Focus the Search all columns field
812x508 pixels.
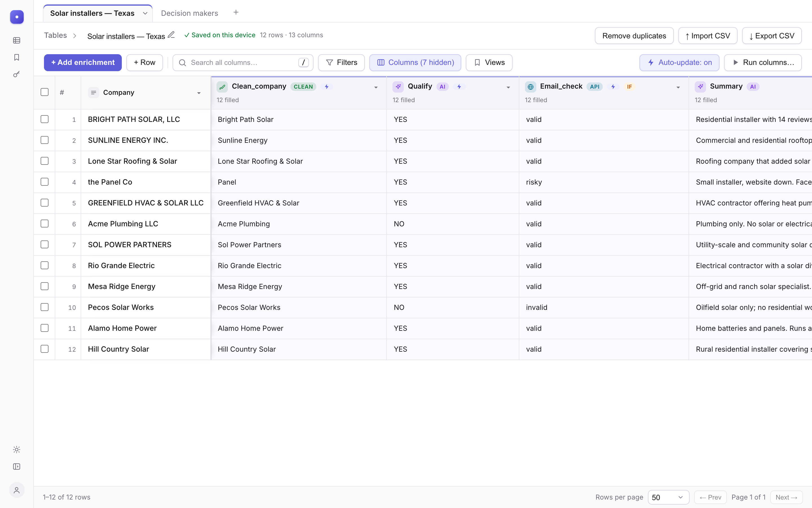(243, 62)
